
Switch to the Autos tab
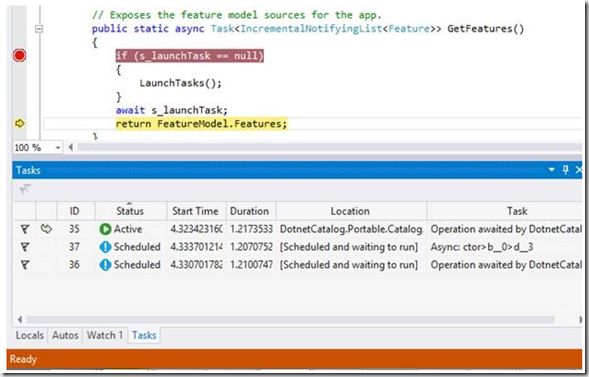pyautogui.click(x=65, y=335)
